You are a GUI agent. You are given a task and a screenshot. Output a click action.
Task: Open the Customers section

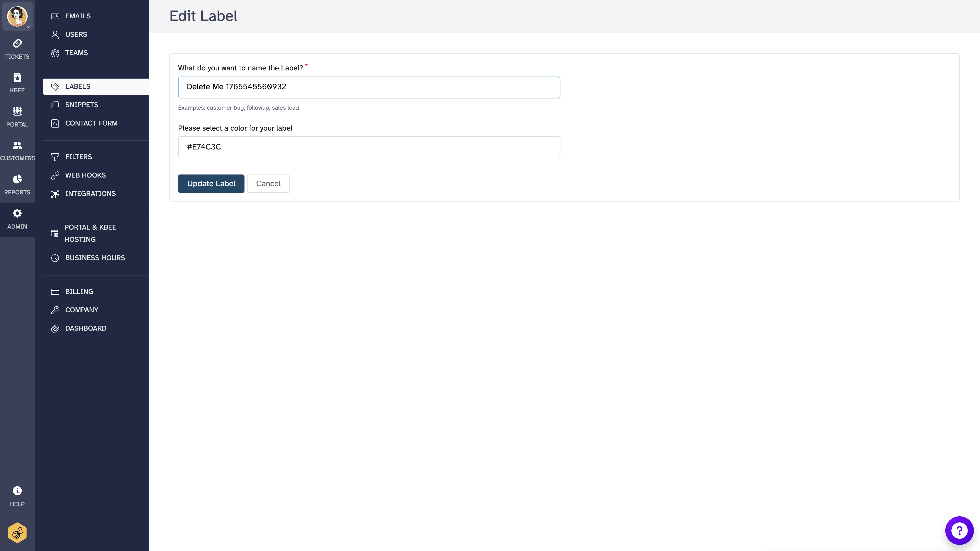pos(17,150)
